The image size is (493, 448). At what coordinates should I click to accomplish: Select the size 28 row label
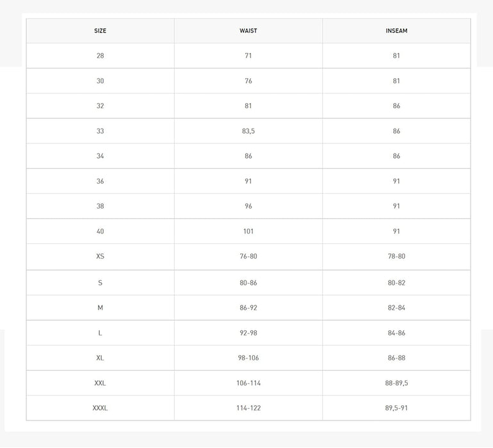100,56
